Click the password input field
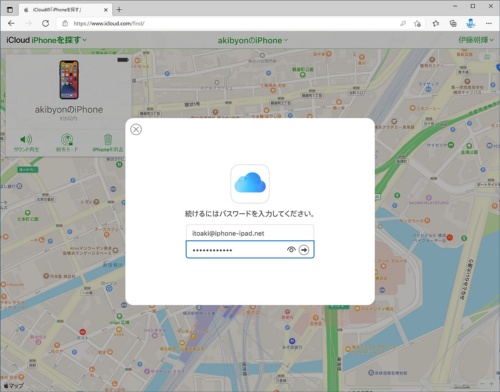 coord(250,249)
